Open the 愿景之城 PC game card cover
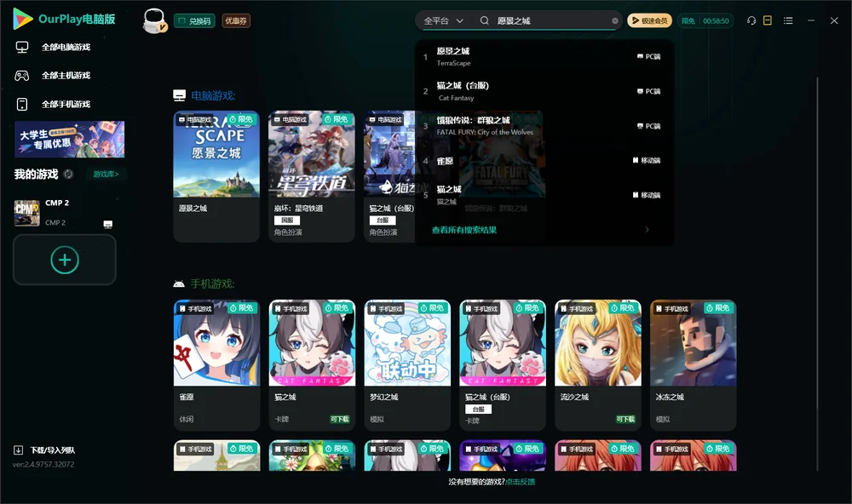Screen dimensions: 852x504 [x=216, y=154]
